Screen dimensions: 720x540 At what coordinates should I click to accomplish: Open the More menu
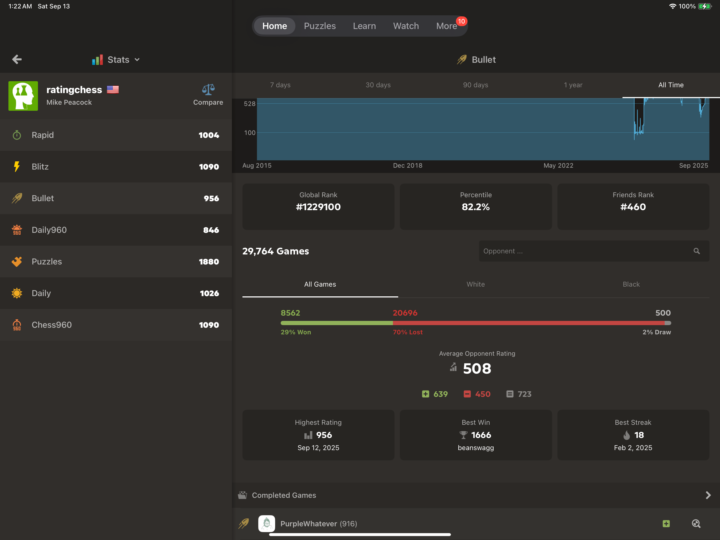point(446,26)
